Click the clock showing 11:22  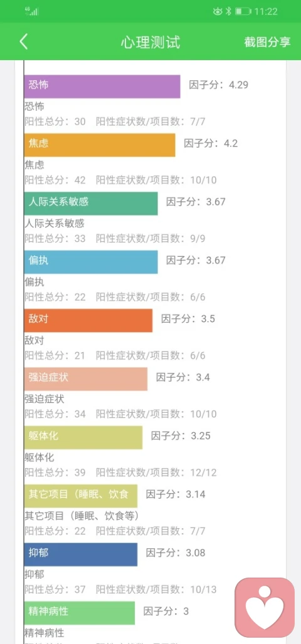[x=266, y=11]
